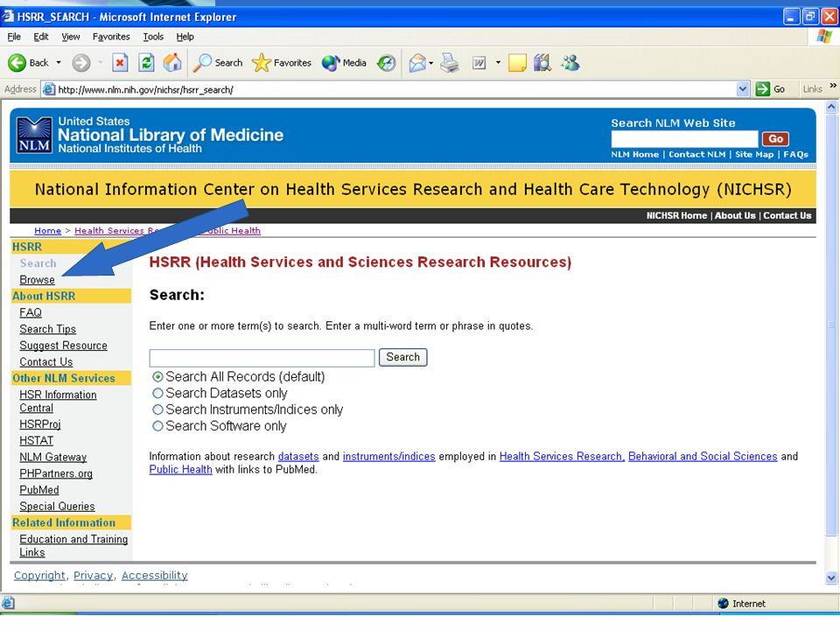Stop page loading with red X icon

pyautogui.click(x=120, y=63)
